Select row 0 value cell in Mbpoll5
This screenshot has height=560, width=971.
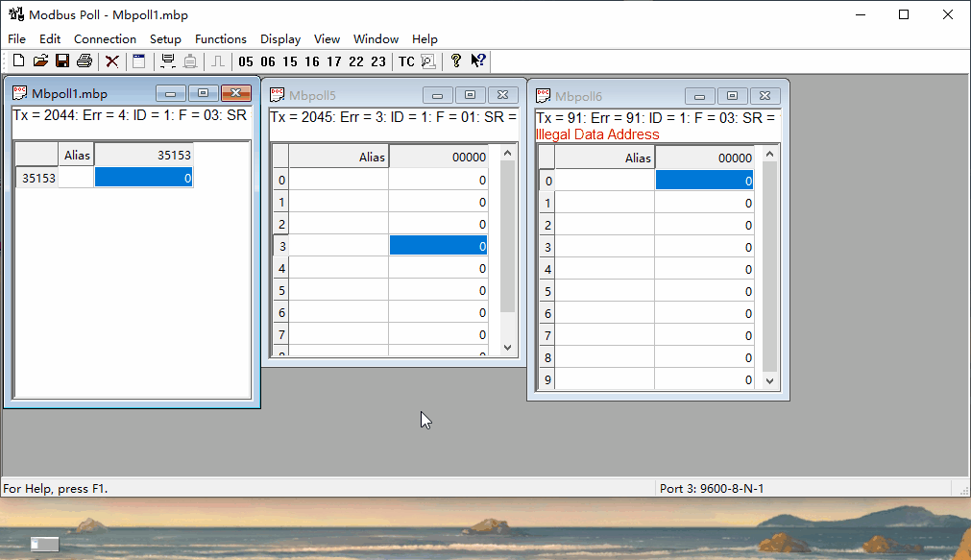pyautogui.click(x=438, y=181)
